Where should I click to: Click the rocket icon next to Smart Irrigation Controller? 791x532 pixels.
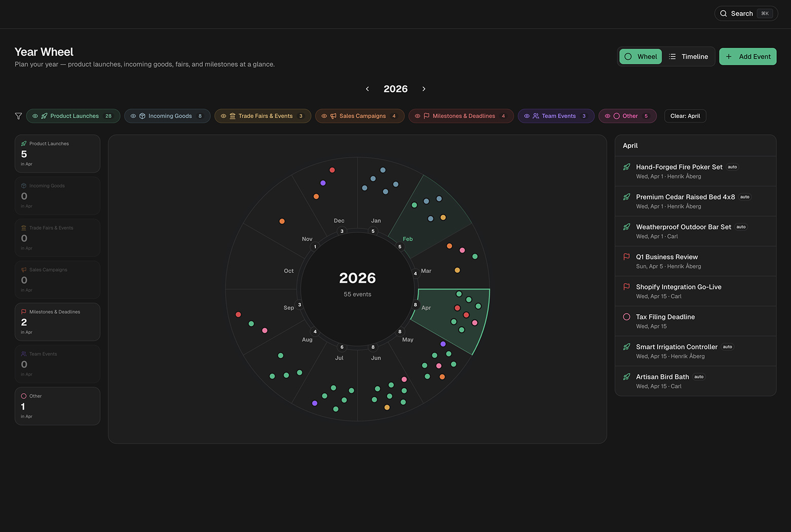(x=627, y=347)
